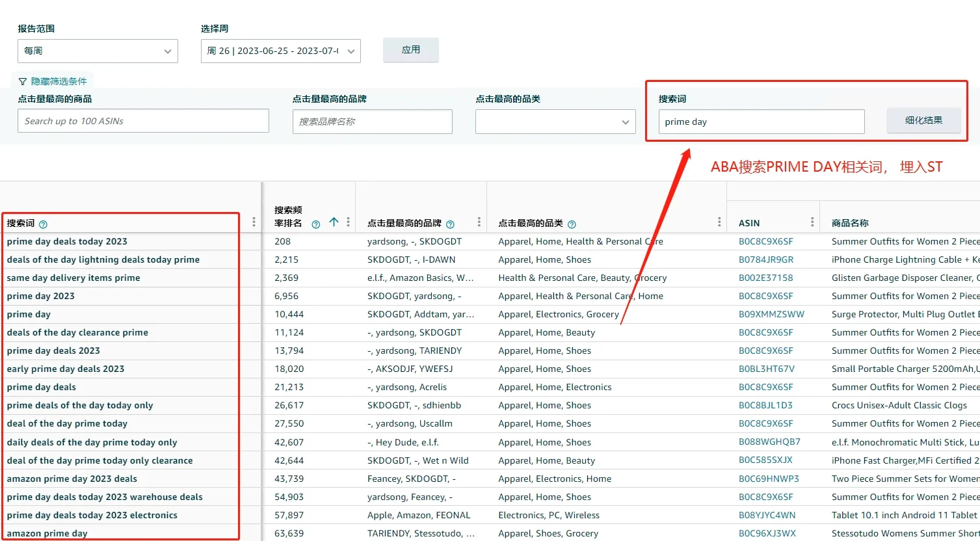980x541 pixels.
Task: Select 'same day delivery items prime' row
Action: [x=73, y=278]
